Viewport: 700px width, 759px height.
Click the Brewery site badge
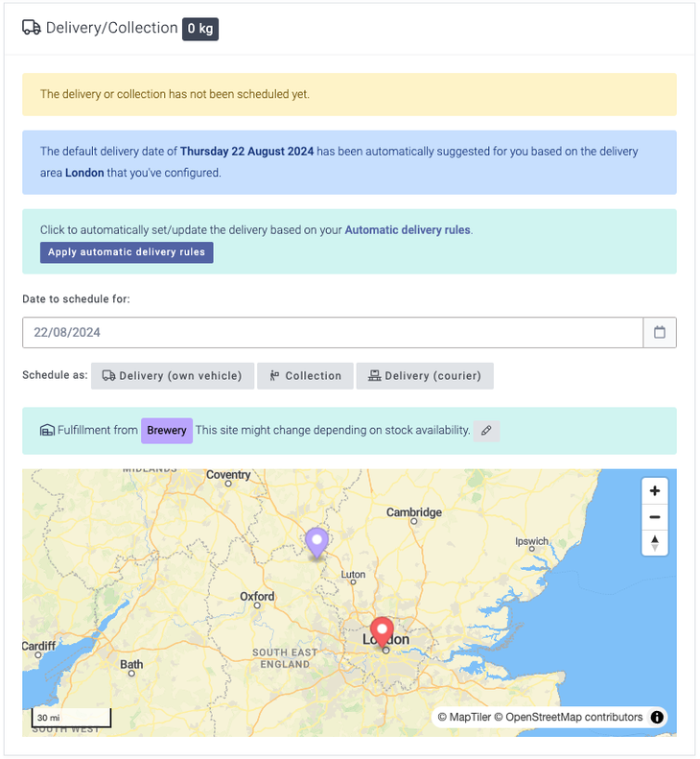point(167,431)
